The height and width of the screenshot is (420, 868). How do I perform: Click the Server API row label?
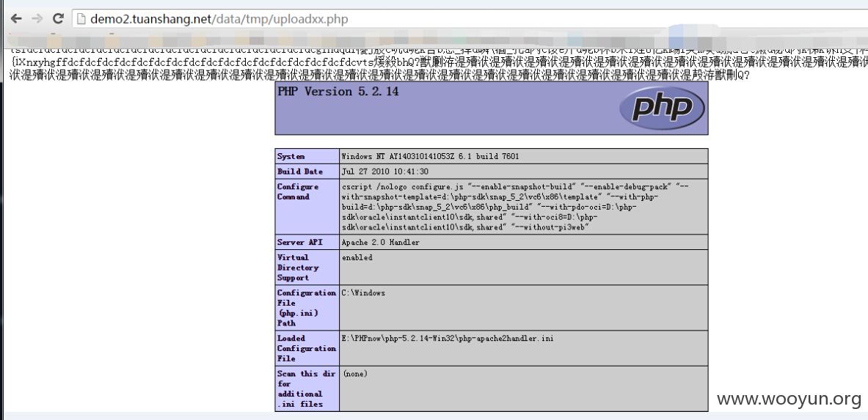pyautogui.click(x=302, y=242)
